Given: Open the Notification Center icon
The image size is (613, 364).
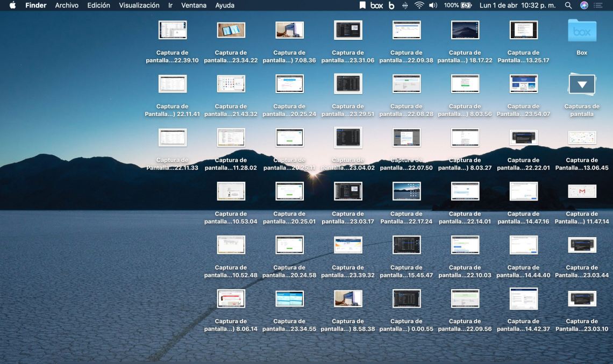Looking at the screenshot, I should 598,5.
